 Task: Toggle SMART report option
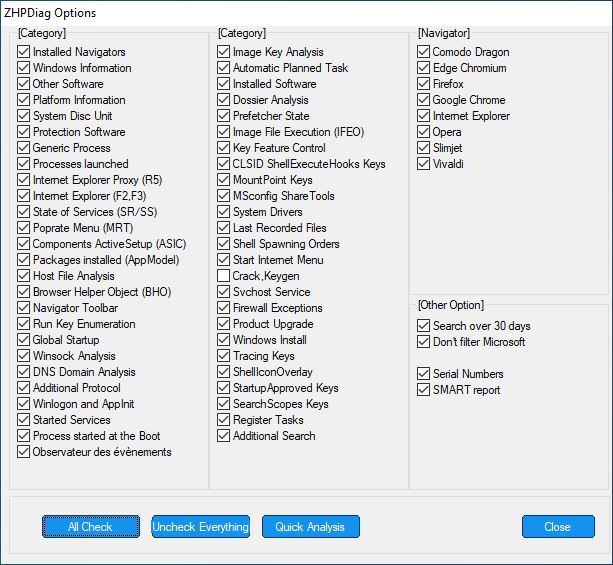(423, 390)
